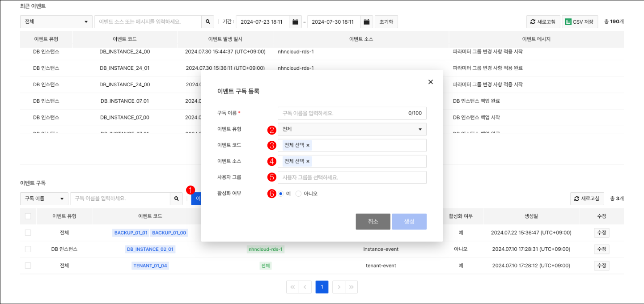This screenshot has width=644, height=304.
Task: Close the 이벤트 구독 등록 dialog
Action: point(431,82)
